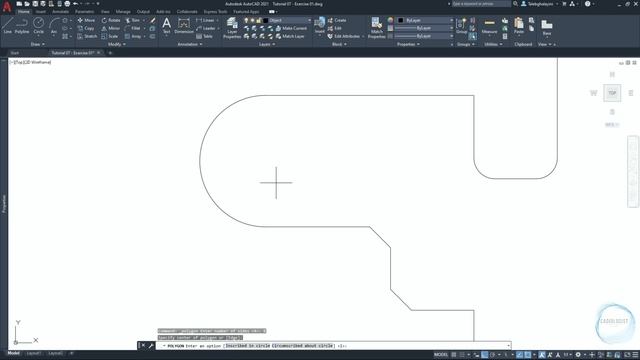Open the AutoCAD application menu logo
The image size is (640, 360).
(x=7, y=7)
